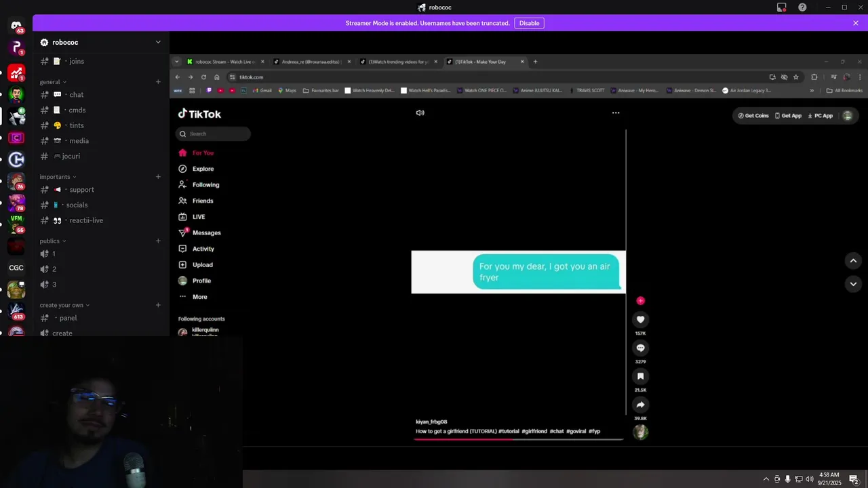Open the All Bookmarks folder
The image size is (868, 488).
tap(844, 90)
